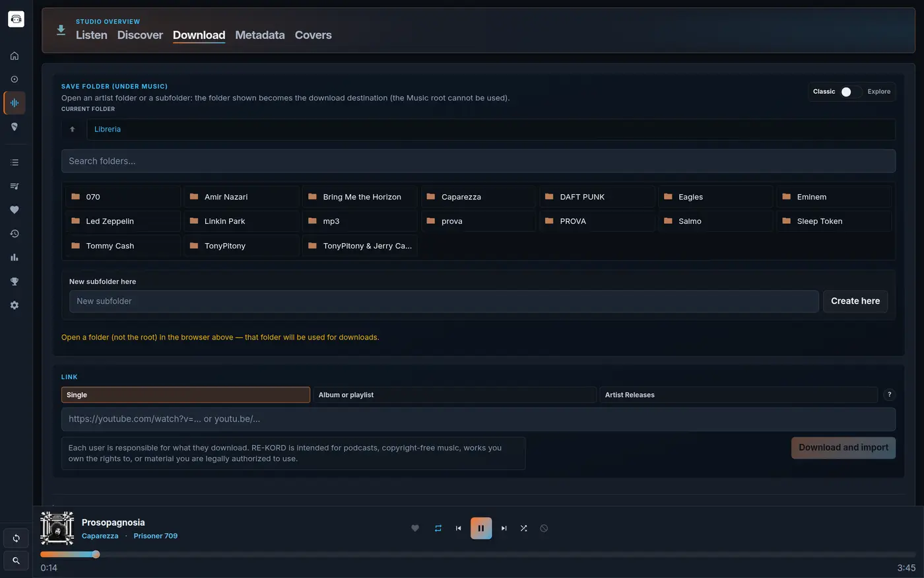Screen dimensions: 924x578
Task: Like the playing track with heart icon
Action: tap(415, 528)
